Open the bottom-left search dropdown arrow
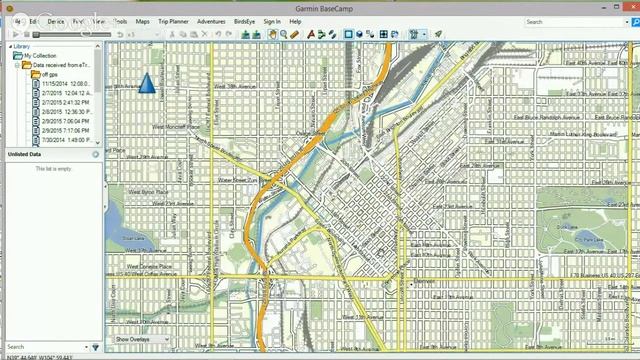 click(87, 347)
